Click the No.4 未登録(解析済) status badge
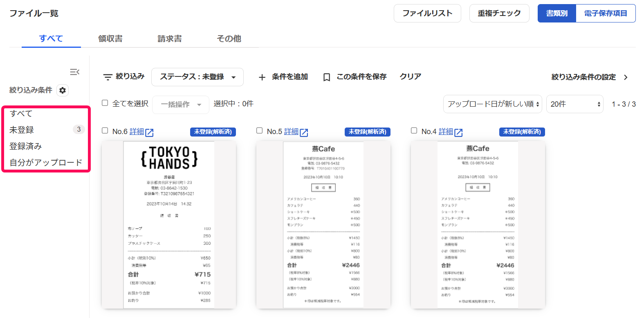Screen dimensions: 644x318 [522, 132]
